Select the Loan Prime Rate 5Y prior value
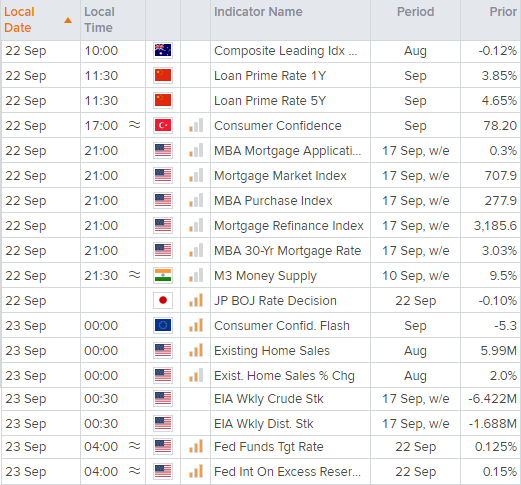The width and height of the screenshot is (521, 485). (x=499, y=101)
